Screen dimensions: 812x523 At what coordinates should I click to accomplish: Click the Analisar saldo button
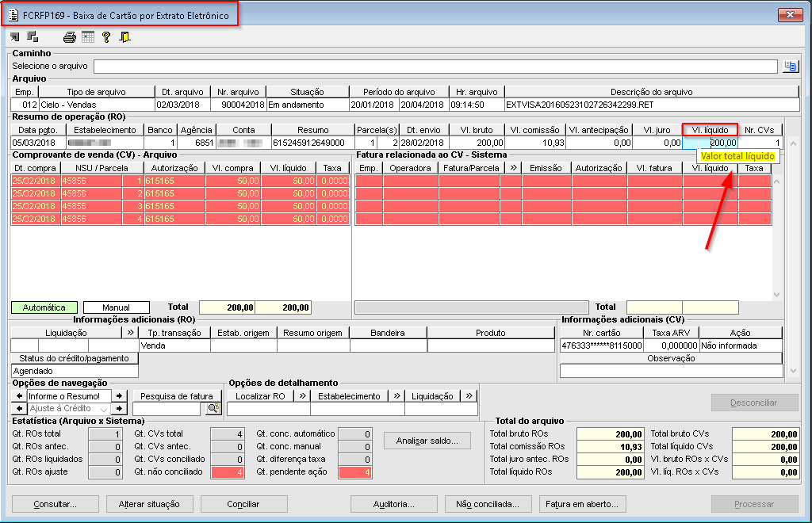427,441
